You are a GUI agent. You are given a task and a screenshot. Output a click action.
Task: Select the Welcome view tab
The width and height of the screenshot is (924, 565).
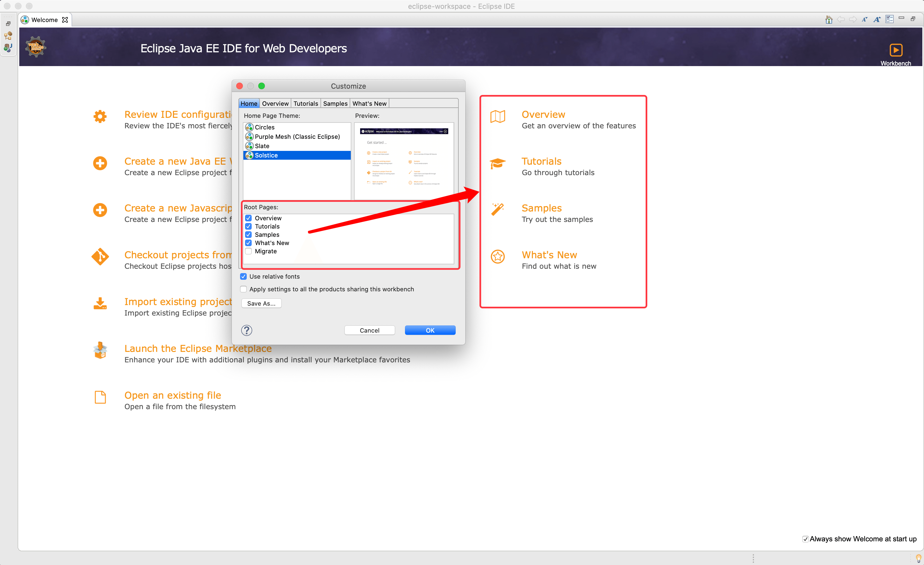(x=44, y=20)
